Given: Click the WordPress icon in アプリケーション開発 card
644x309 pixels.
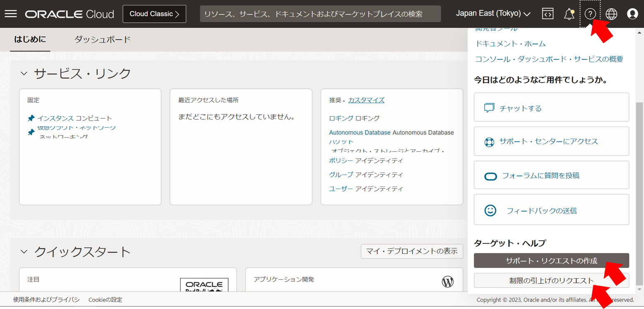Looking at the screenshot, I should [447, 280].
